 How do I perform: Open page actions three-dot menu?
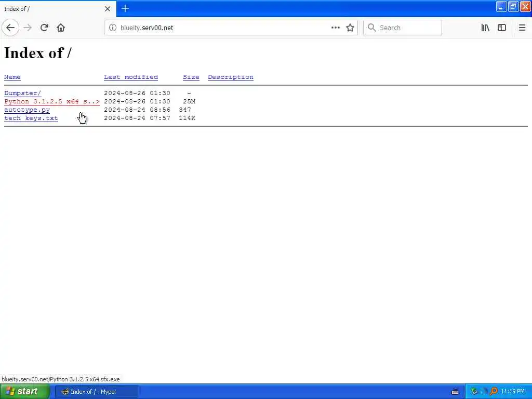[x=335, y=28]
